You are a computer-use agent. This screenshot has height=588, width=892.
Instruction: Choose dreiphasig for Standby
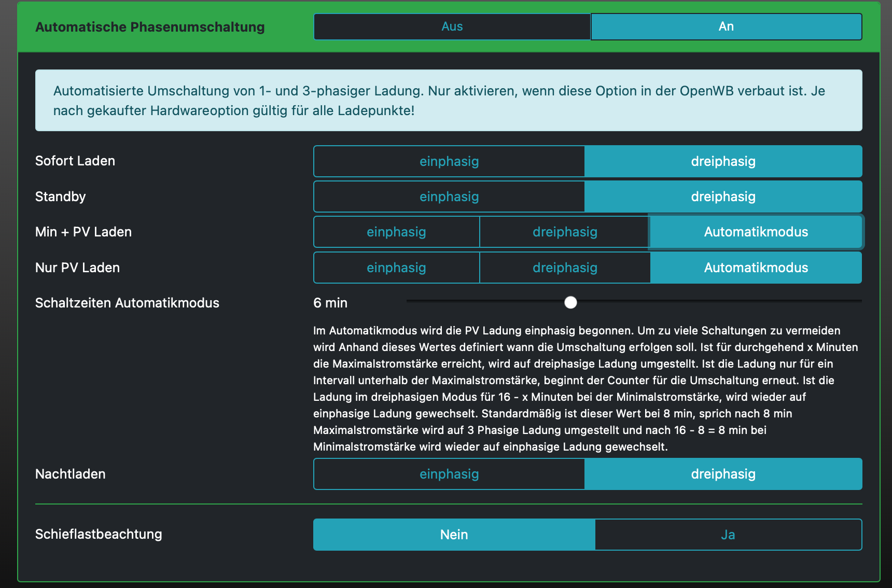(723, 197)
